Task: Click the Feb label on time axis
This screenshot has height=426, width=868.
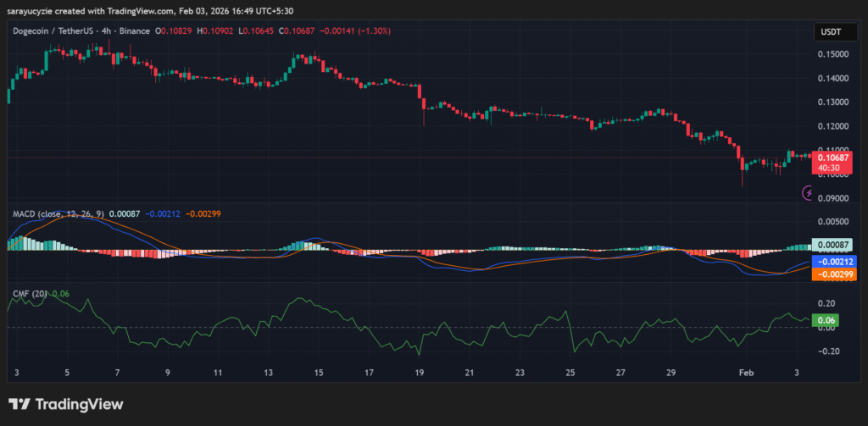Action: [747, 373]
